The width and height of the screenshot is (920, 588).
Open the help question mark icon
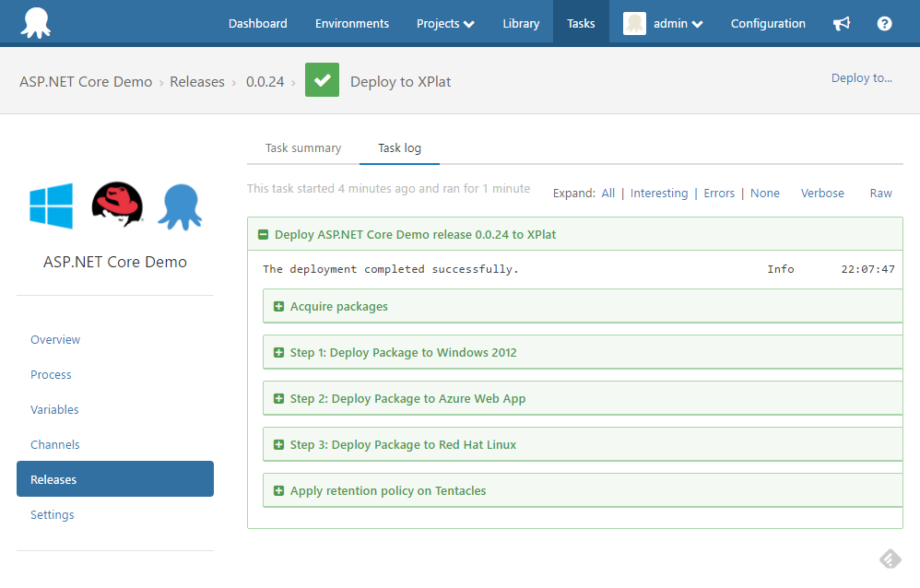(x=883, y=23)
